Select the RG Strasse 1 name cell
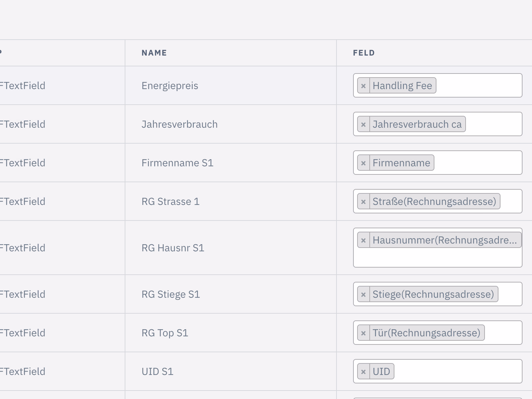Screen dimensions: 532x399 click(170, 202)
